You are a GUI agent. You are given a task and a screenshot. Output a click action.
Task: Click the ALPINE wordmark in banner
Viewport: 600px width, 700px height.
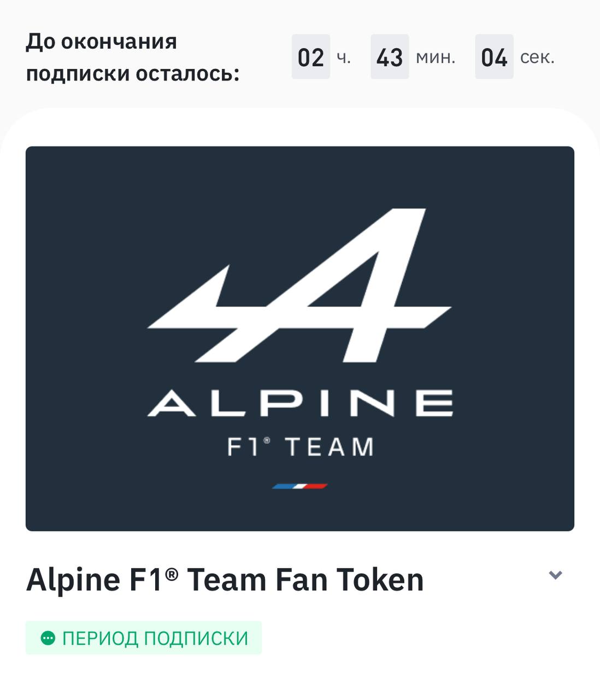pyautogui.click(x=300, y=403)
